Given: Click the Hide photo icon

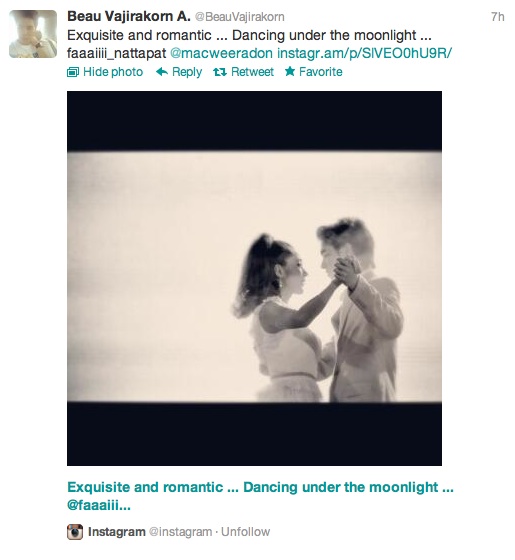Looking at the screenshot, I should coord(73,72).
